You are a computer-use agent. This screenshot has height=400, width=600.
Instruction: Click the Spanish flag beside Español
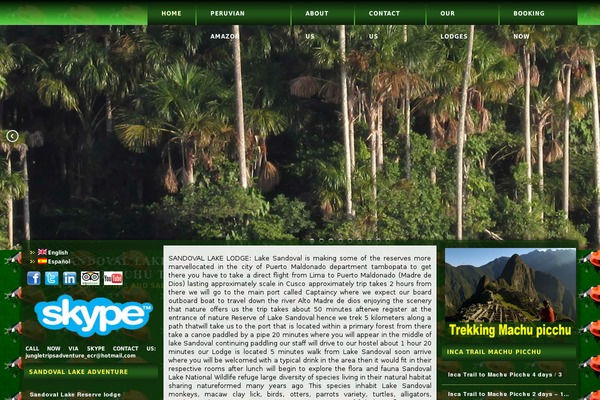(42, 261)
